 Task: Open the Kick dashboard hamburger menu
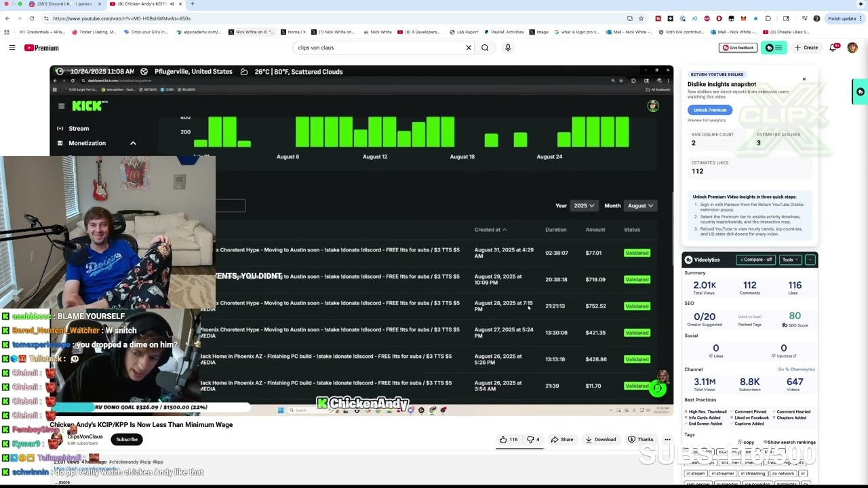[x=61, y=106]
